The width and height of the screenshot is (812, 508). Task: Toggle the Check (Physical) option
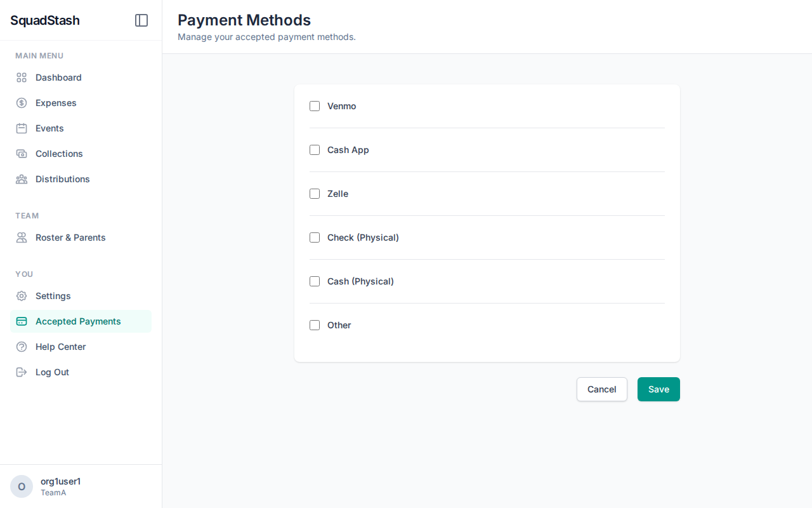pos(315,237)
